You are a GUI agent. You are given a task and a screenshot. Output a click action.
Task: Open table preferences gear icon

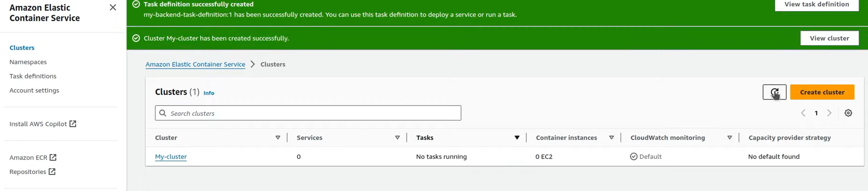(x=848, y=113)
